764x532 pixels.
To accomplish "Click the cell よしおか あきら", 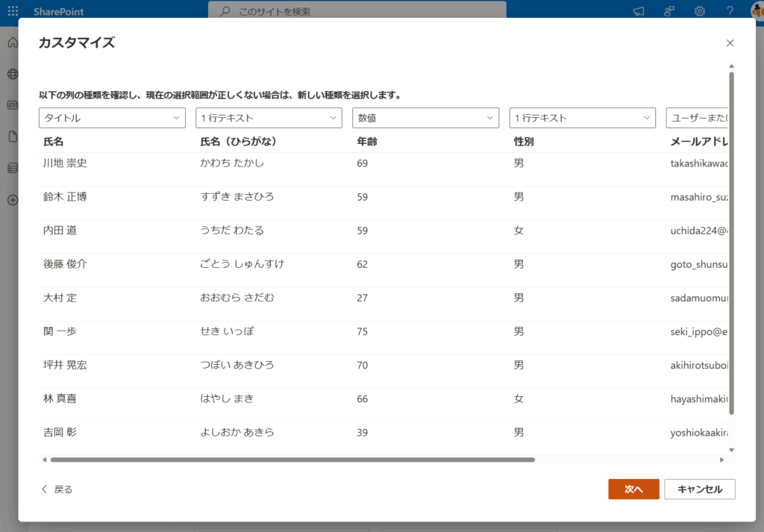I will [237, 432].
